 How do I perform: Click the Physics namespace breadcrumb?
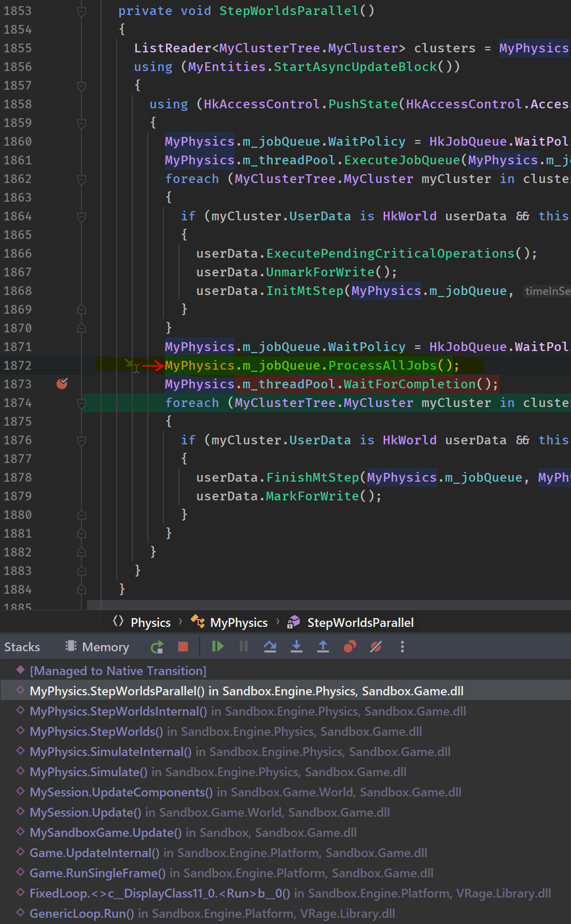click(150, 622)
